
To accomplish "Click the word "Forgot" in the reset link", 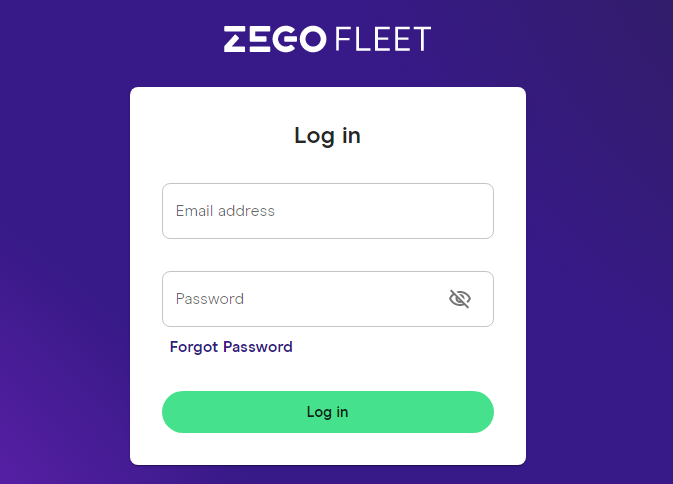I will point(194,347).
